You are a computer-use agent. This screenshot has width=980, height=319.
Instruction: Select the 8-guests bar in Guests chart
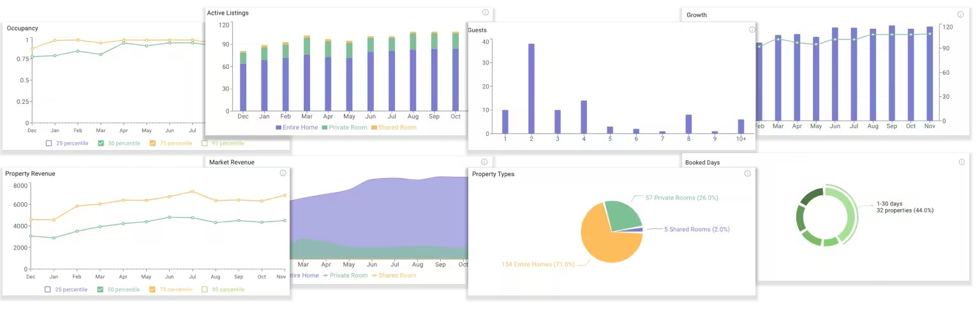pos(688,124)
